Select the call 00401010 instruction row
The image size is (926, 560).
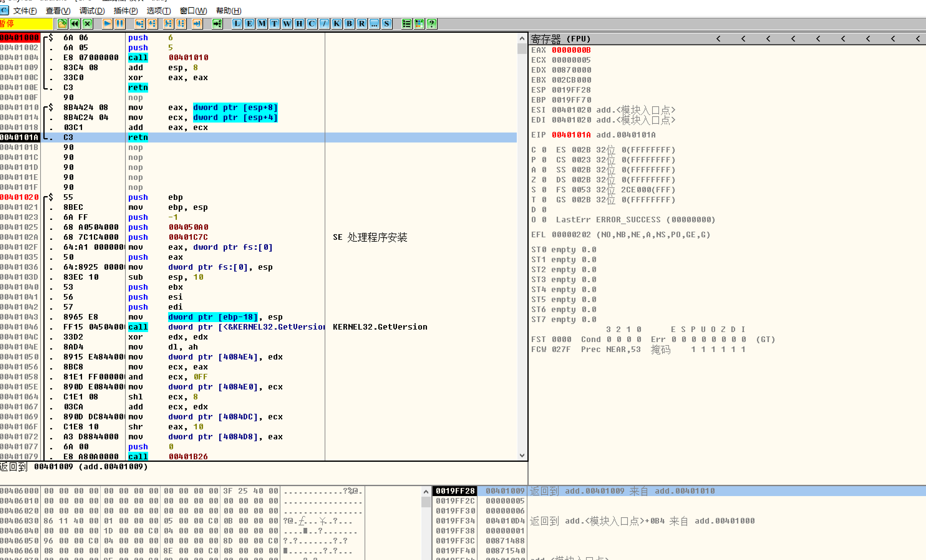[x=258, y=57]
